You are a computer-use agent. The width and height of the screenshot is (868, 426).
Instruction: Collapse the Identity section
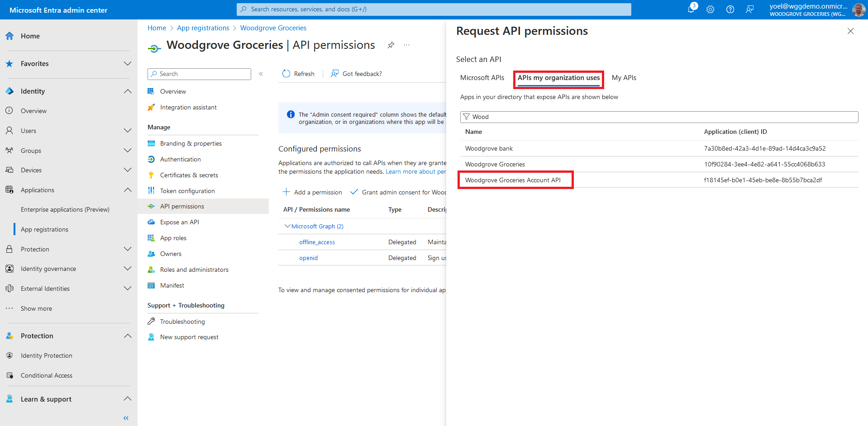click(128, 91)
